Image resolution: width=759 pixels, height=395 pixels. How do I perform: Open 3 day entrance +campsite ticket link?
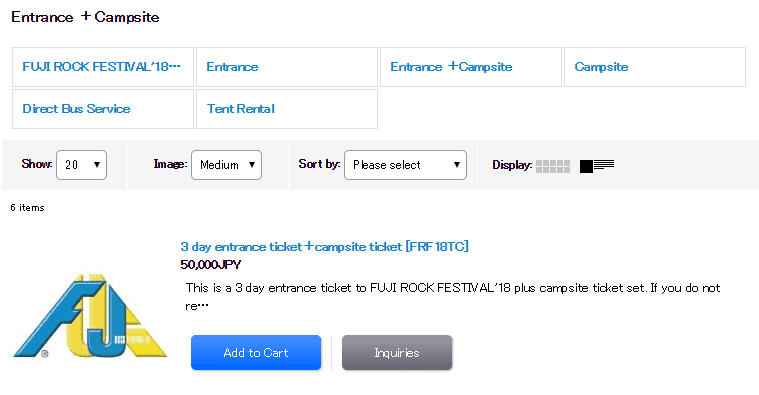(x=324, y=247)
